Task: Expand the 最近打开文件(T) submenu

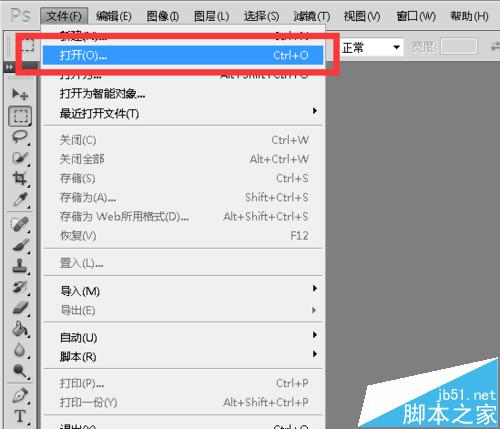Action: (183, 113)
